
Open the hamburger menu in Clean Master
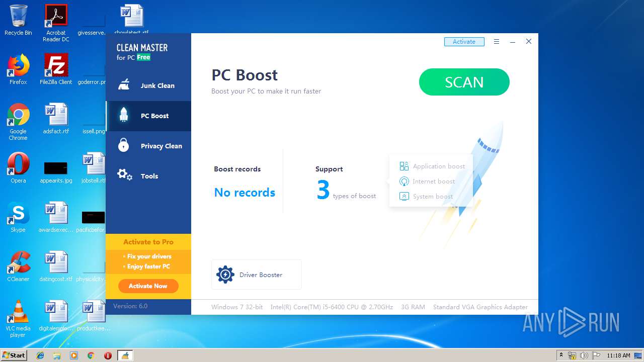(497, 42)
